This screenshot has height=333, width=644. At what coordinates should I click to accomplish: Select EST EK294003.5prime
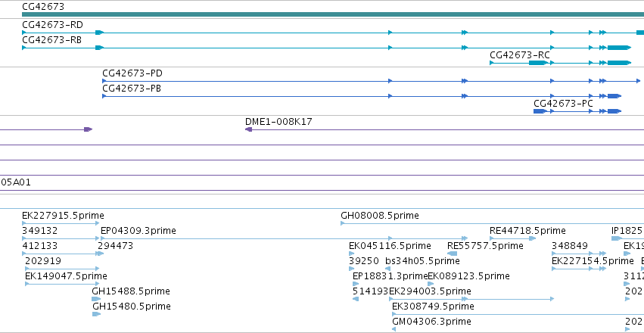[430, 291]
